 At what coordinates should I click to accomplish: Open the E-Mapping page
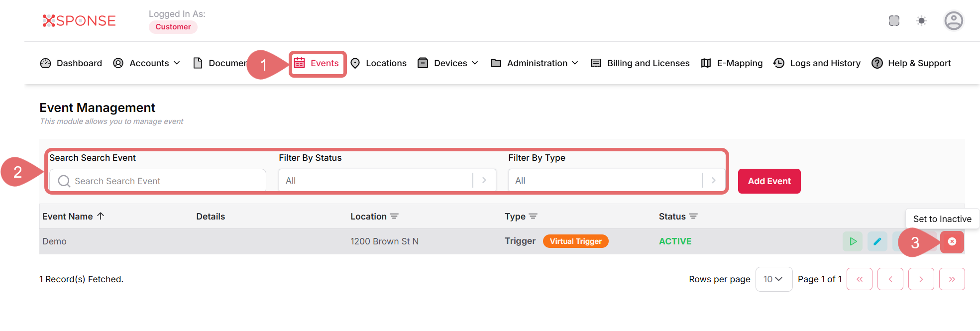(732, 63)
